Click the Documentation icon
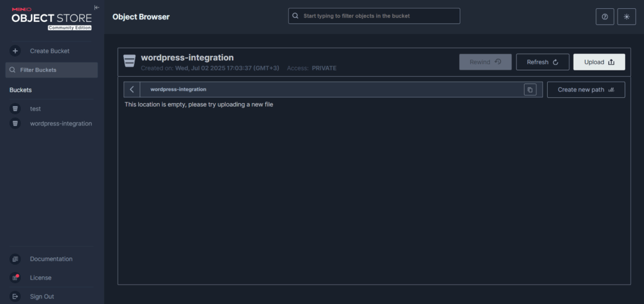644x304 pixels. tap(15, 259)
